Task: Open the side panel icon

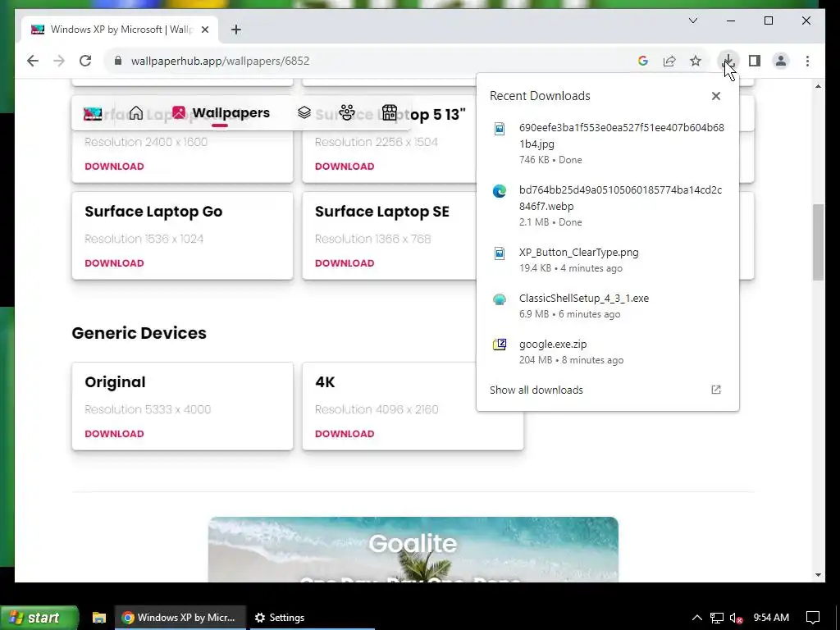Action: 755,61
